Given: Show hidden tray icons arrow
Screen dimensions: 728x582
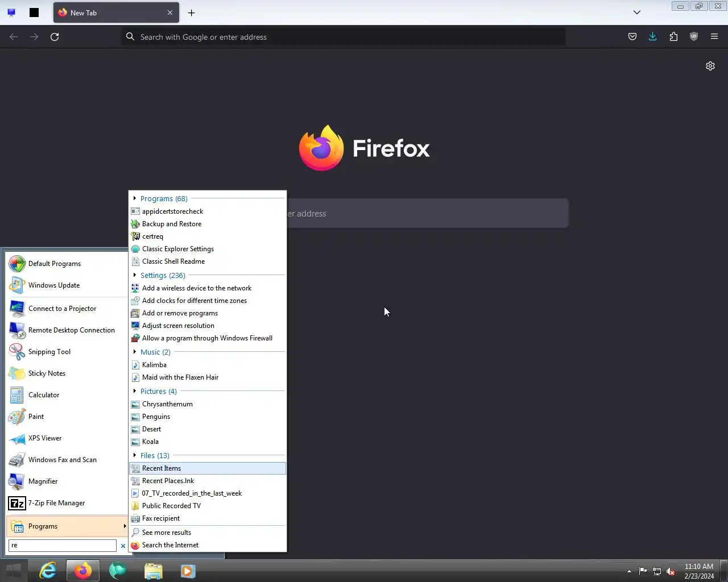Looking at the screenshot, I should click(x=629, y=571).
